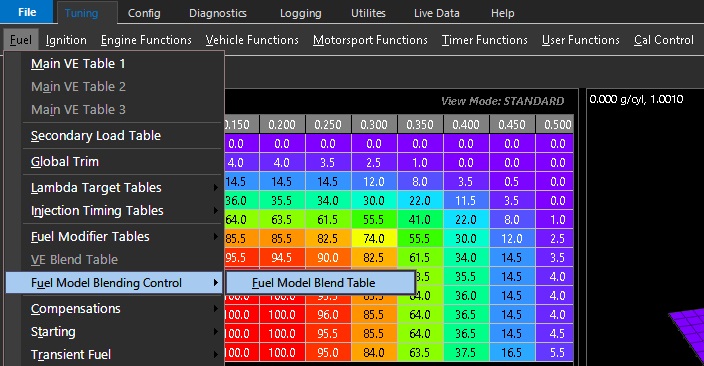The height and width of the screenshot is (366, 704).
Task: Open the Diagnostics tab
Action: pyautogui.click(x=218, y=13)
